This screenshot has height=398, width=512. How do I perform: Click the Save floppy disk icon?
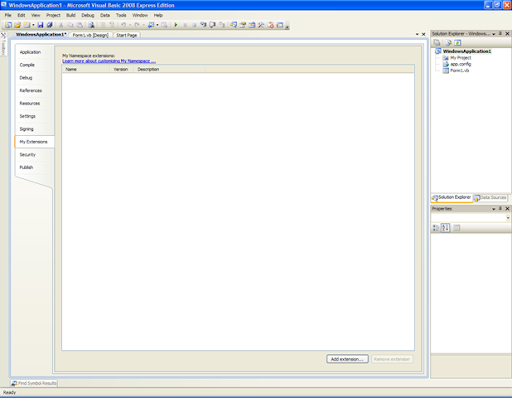(40, 25)
